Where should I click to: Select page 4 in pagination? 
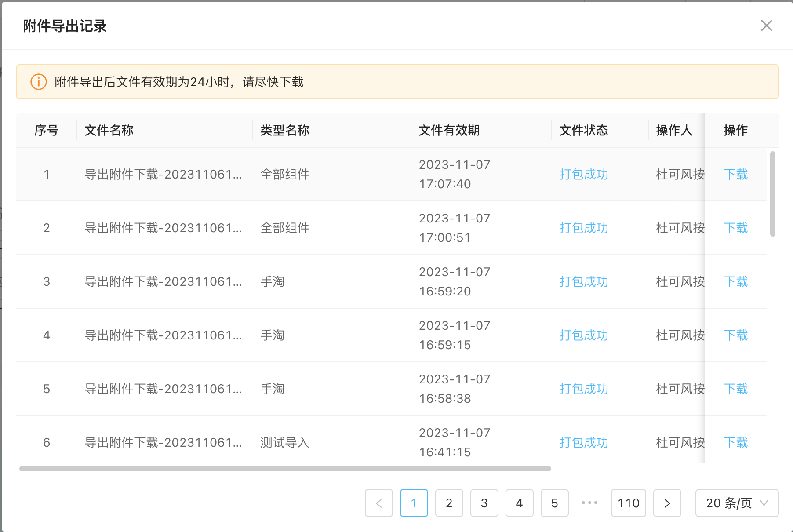tap(520, 503)
